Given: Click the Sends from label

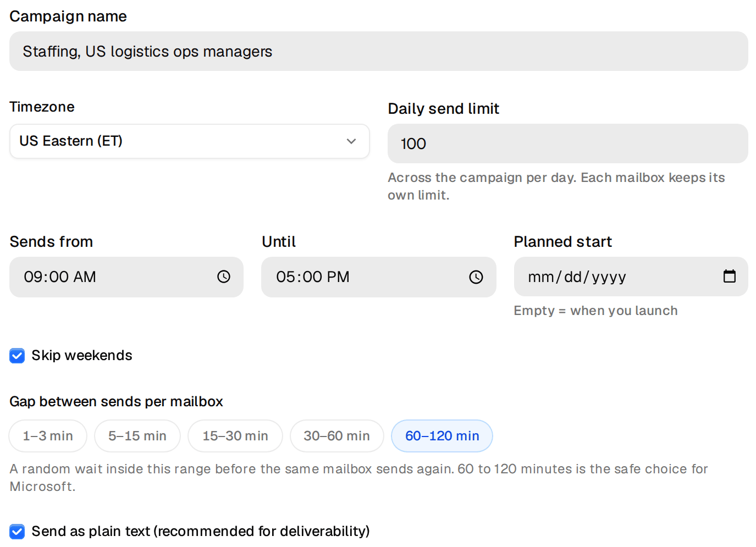Looking at the screenshot, I should (52, 242).
